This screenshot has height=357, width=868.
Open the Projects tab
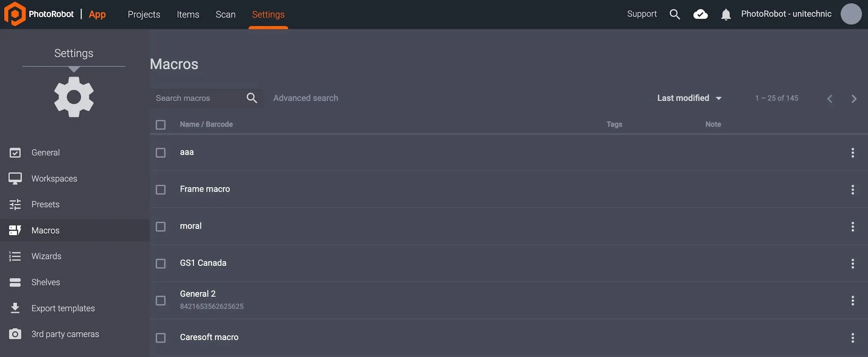tap(144, 14)
